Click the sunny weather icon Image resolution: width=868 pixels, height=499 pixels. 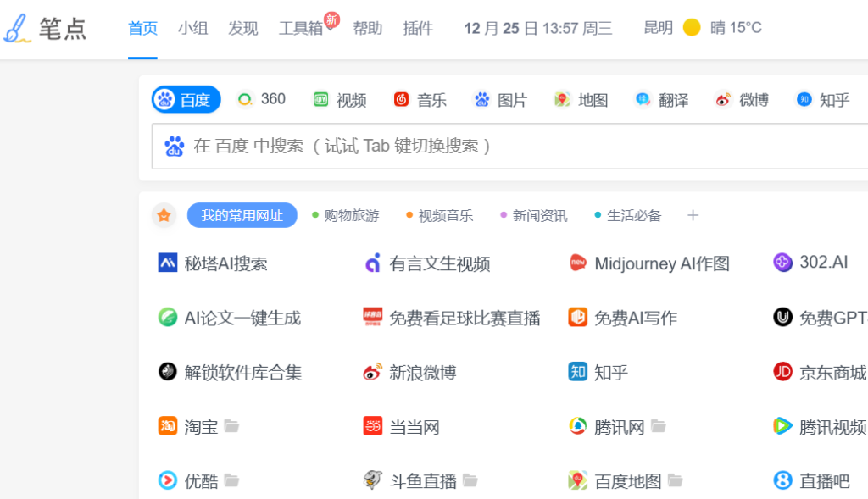tap(692, 27)
